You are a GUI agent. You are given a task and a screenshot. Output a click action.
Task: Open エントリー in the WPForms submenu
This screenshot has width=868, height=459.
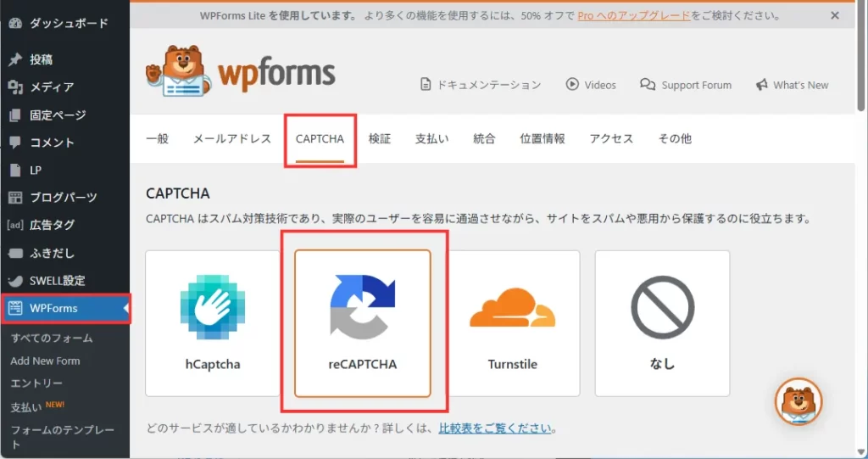36,383
